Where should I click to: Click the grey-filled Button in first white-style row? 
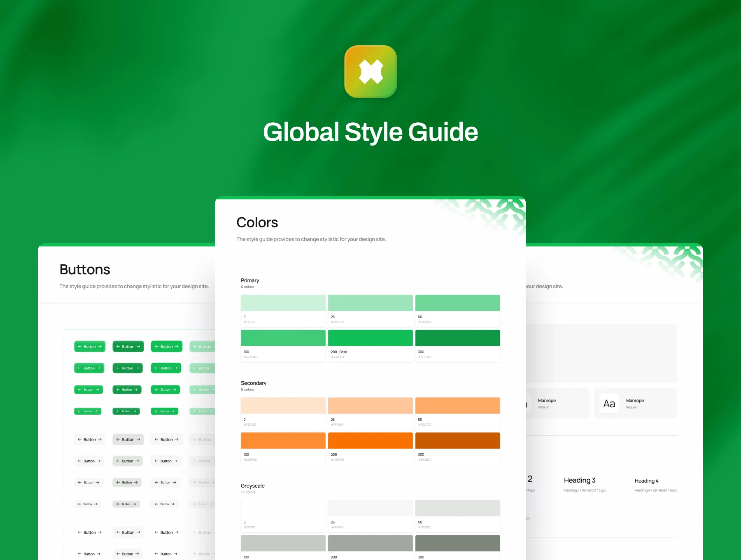pos(128,439)
